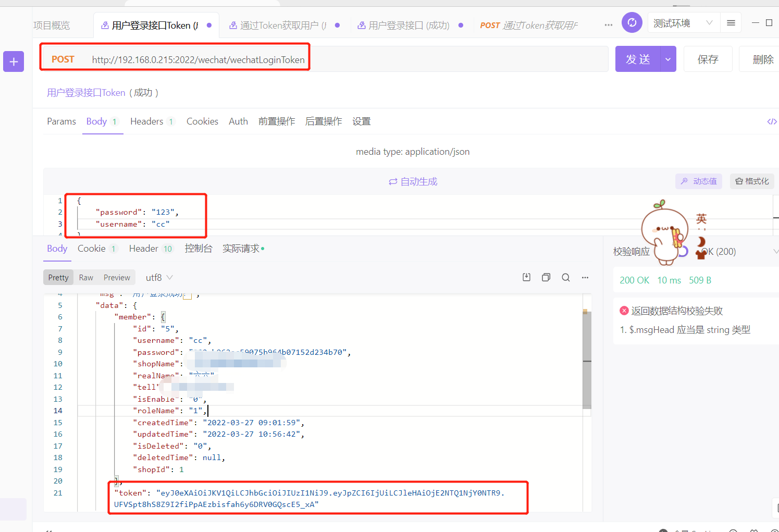This screenshot has height=532, width=779.
Task: Click the 返回数据结构校验失败 error message
Action: pyautogui.click(x=676, y=311)
